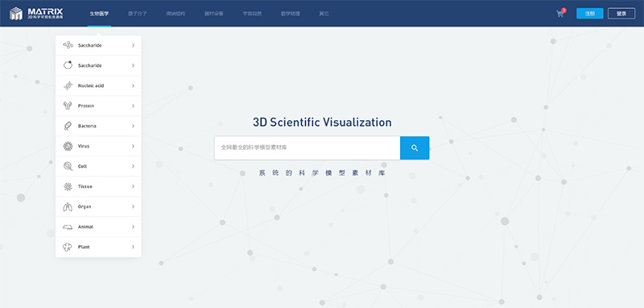Screen dimensions: 644x308
Task: Click the outlined 登录 login button
Action: click(621, 13)
